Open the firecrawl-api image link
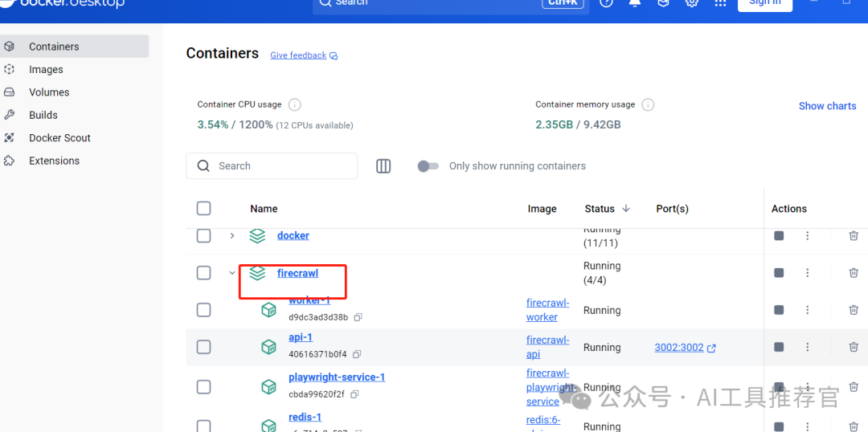The width and height of the screenshot is (868, 432). 547,347
